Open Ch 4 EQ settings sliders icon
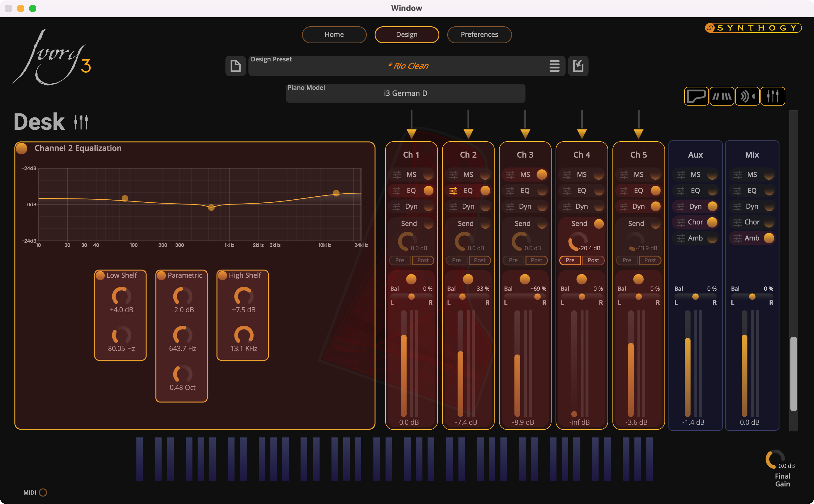This screenshot has height=504, width=814. [567, 191]
